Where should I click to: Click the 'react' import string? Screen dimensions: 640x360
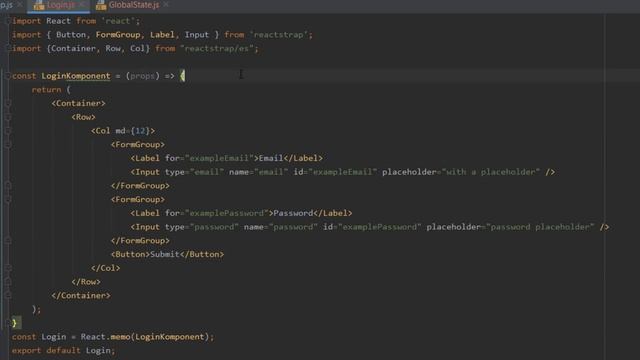pos(118,21)
